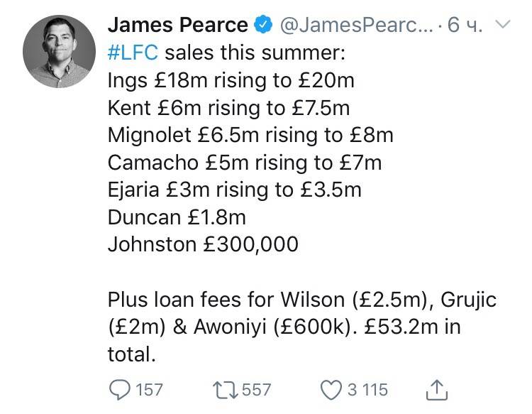Click the Camacho £5m sale line

click(x=245, y=163)
